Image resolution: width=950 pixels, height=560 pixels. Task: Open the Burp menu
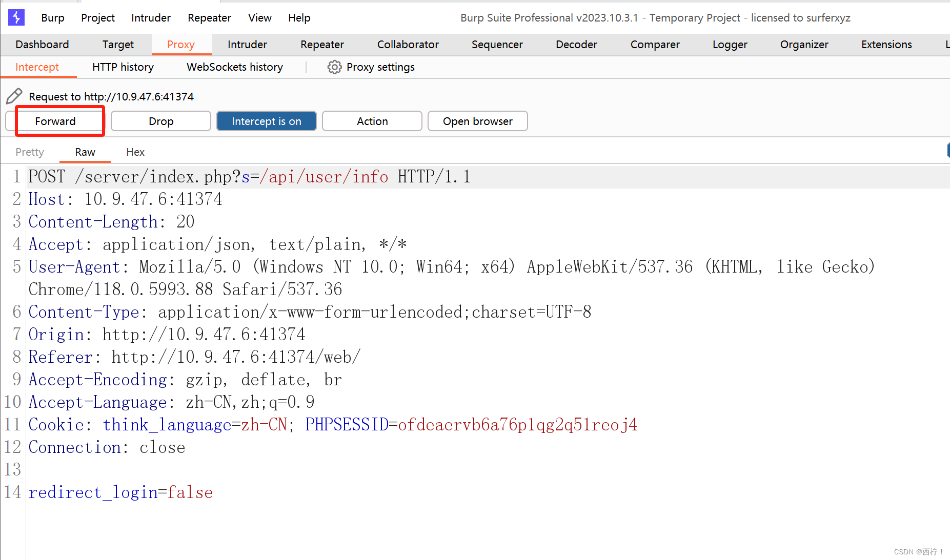(x=53, y=17)
